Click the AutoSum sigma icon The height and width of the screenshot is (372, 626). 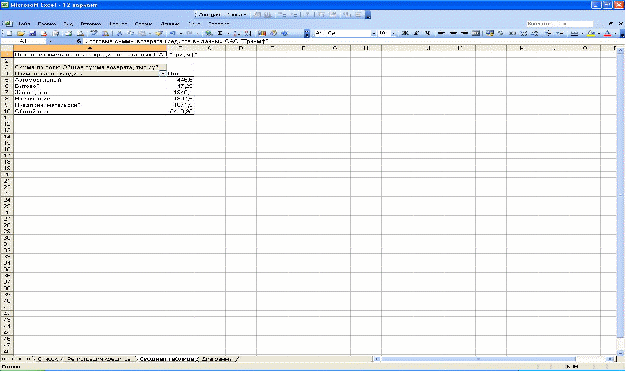coord(220,34)
